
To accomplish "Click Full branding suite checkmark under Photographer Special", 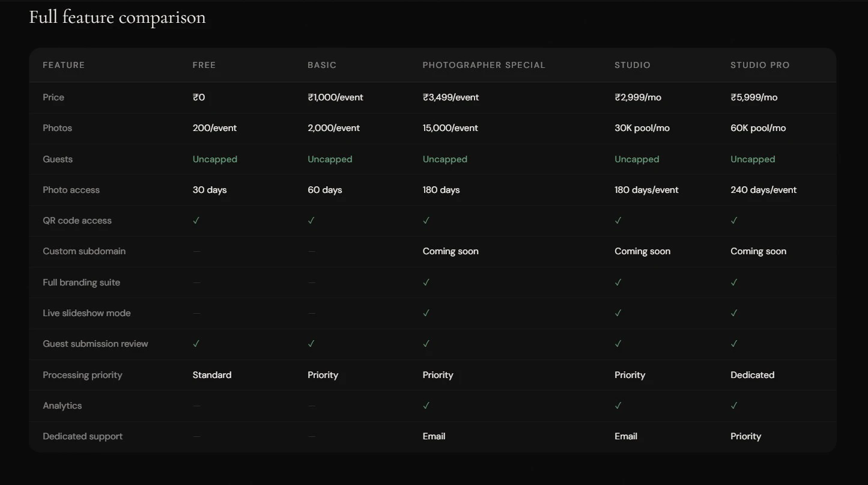I will click(426, 282).
